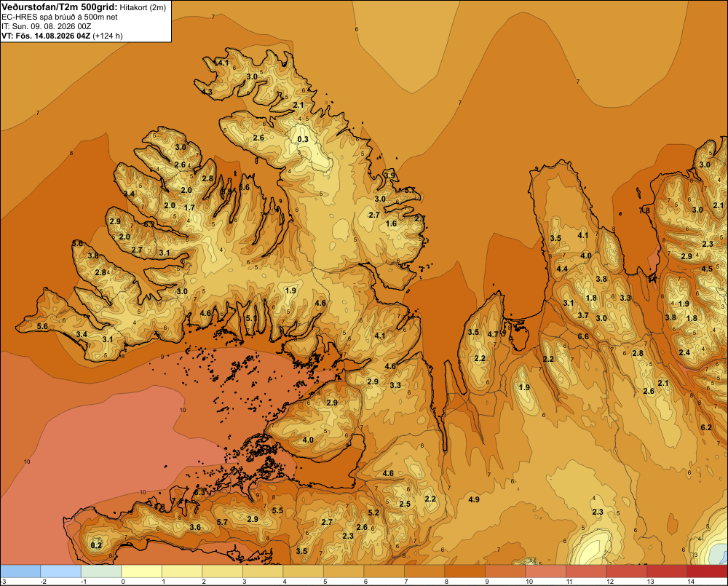Click the 3.7 temperature value on the map
The image size is (728, 586).
583,315
